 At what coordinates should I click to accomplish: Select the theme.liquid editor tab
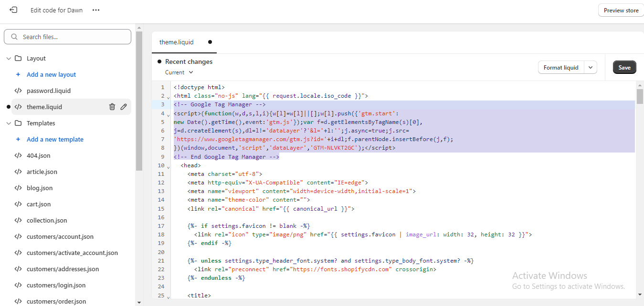[177, 42]
